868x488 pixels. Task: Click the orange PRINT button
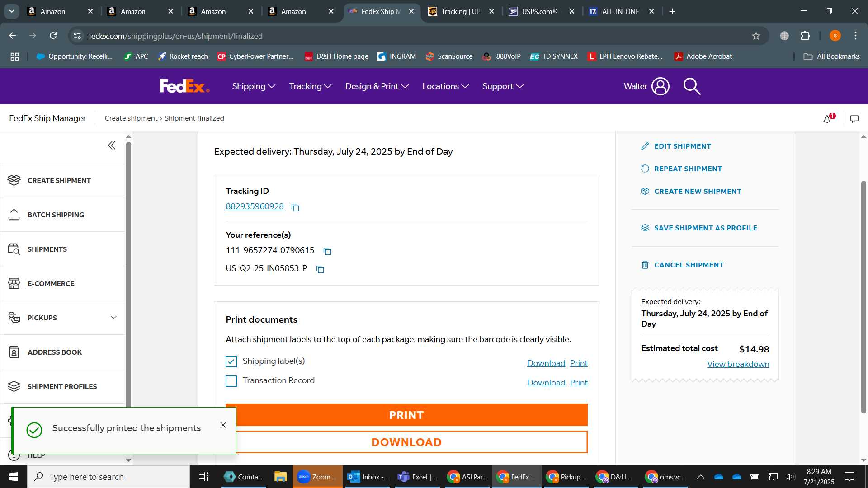(406, 415)
